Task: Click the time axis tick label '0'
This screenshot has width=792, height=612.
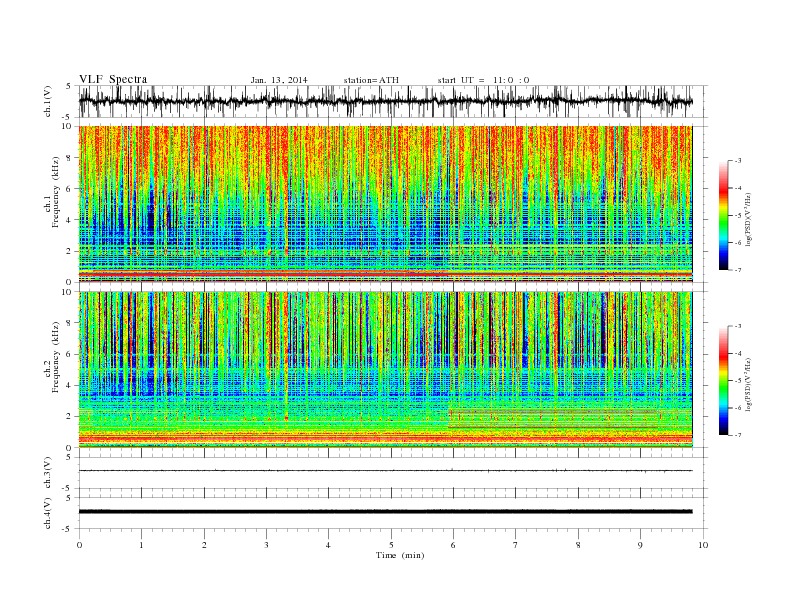Action: [79, 545]
